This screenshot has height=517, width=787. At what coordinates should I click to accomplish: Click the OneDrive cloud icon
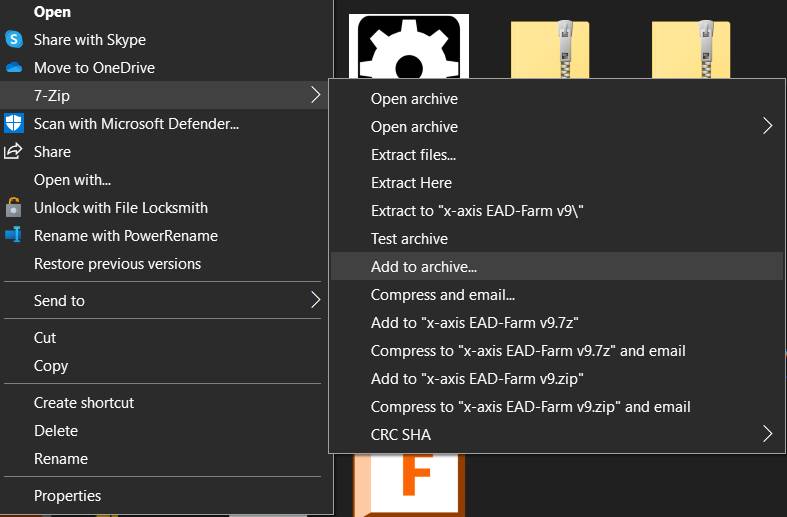(14, 67)
